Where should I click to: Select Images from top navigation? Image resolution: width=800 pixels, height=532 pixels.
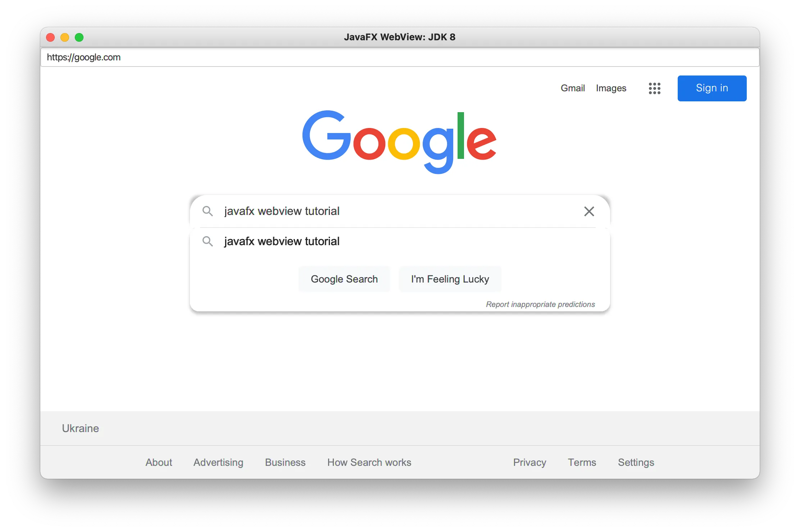click(x=611, y=88)
